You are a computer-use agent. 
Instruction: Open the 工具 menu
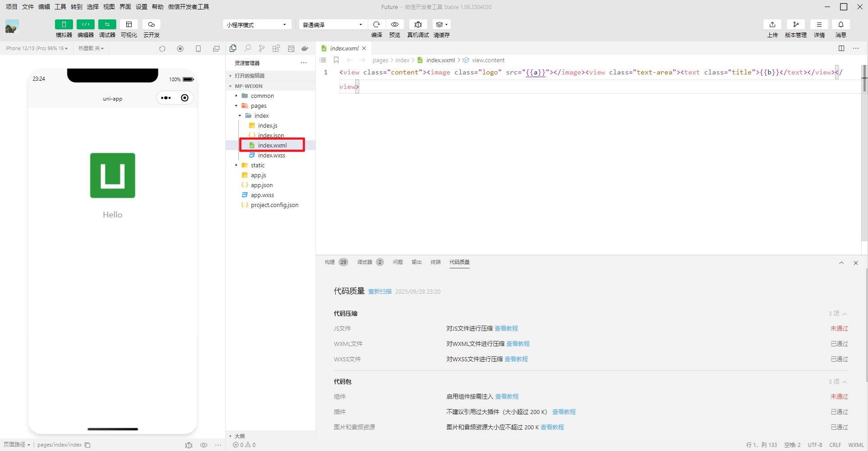(x=60, y=7)
